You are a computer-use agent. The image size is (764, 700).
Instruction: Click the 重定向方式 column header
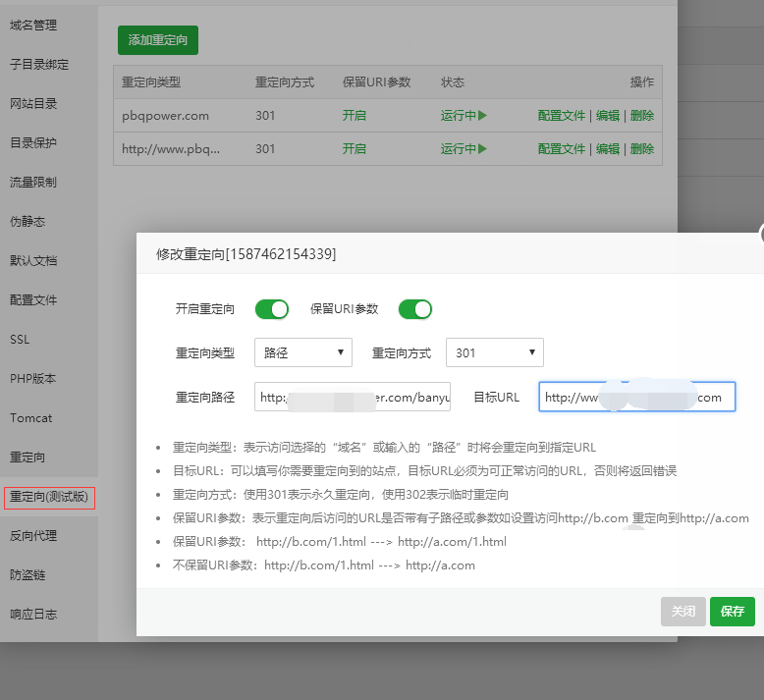285,82
